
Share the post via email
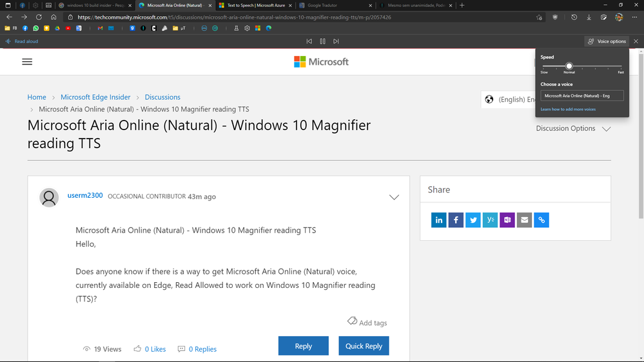click(525, 220)
